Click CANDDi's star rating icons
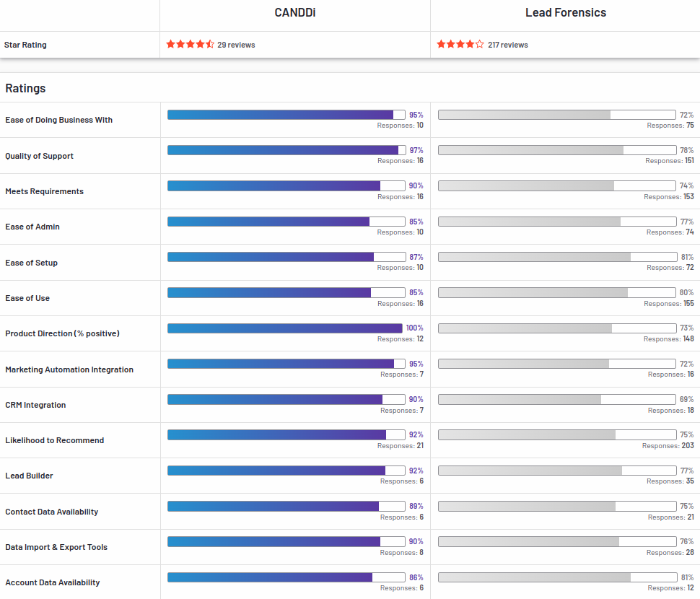This screenshot has width=700, height=599. [191, 44]
